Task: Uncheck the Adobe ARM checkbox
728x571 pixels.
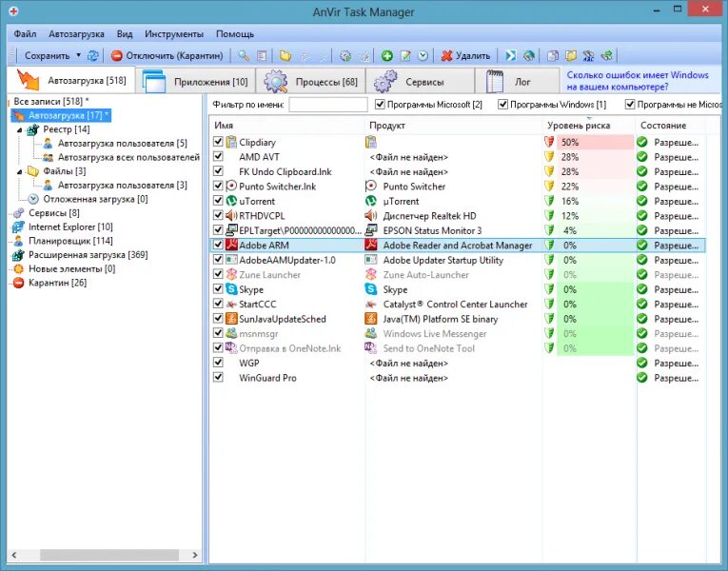Action: [218, 245]
